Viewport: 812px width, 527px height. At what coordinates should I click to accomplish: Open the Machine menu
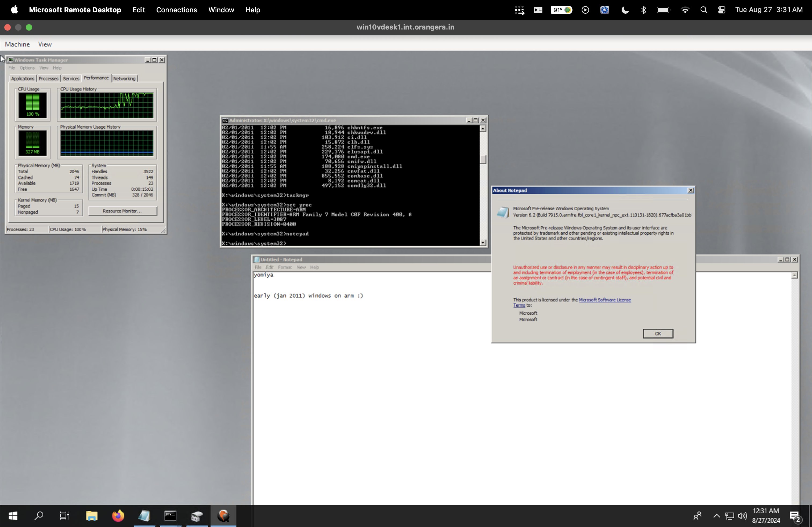[x=17, y=44]
